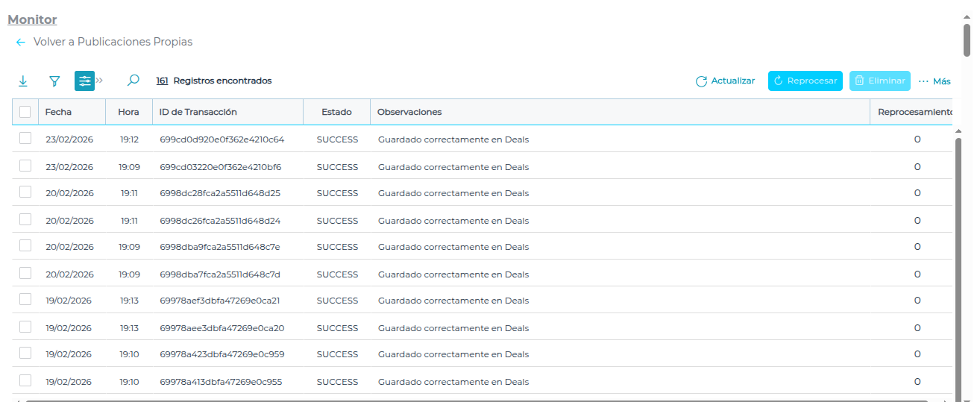The height and width of the screenshot is (402, 980).
Task: Open the Monitor heading link
Action: [32, 19]
